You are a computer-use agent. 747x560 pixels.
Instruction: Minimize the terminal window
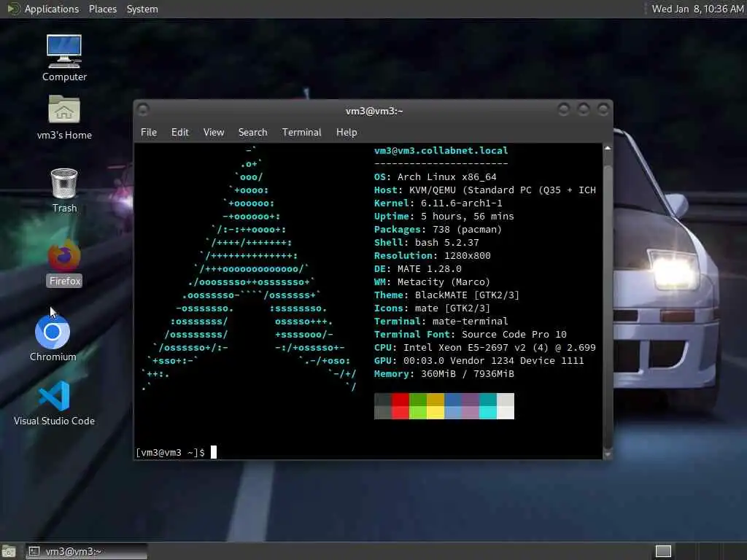[x=564, y=110]
